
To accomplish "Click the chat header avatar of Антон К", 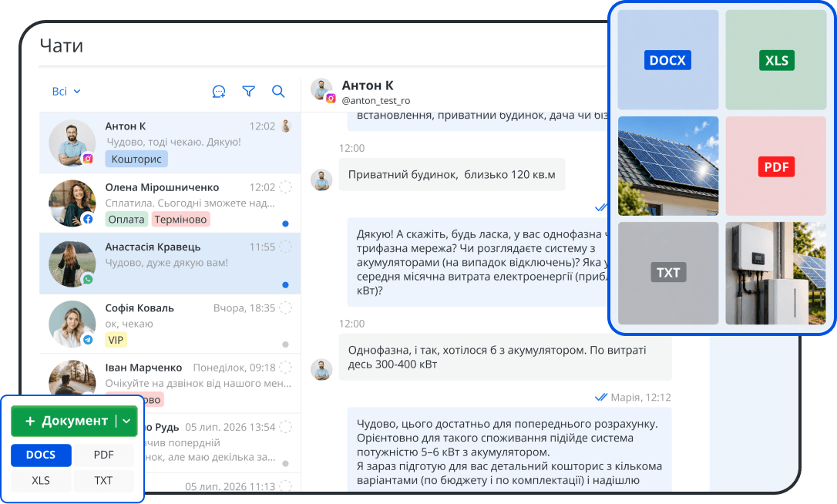I will tap(322, 91).
